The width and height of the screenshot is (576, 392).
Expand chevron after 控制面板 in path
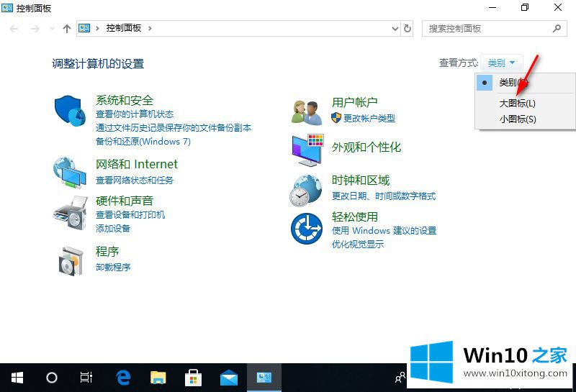pyautogui.click(x=150, y=28)
